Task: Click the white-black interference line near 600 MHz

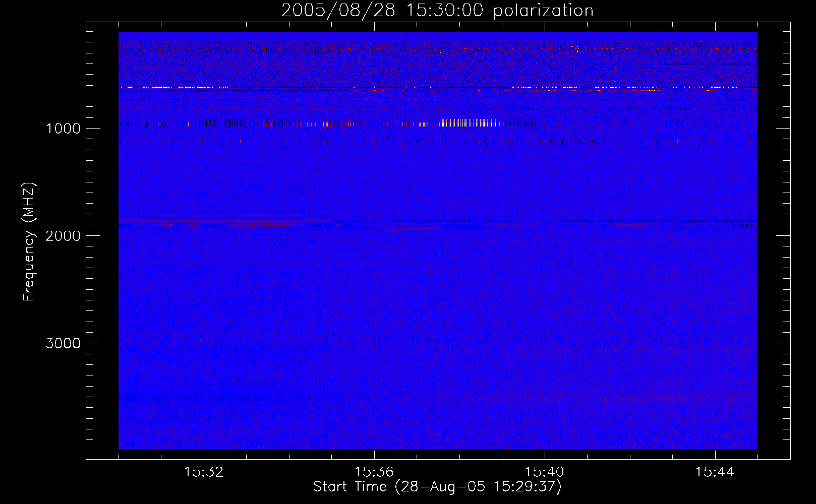Action: (x=438, y=88)
